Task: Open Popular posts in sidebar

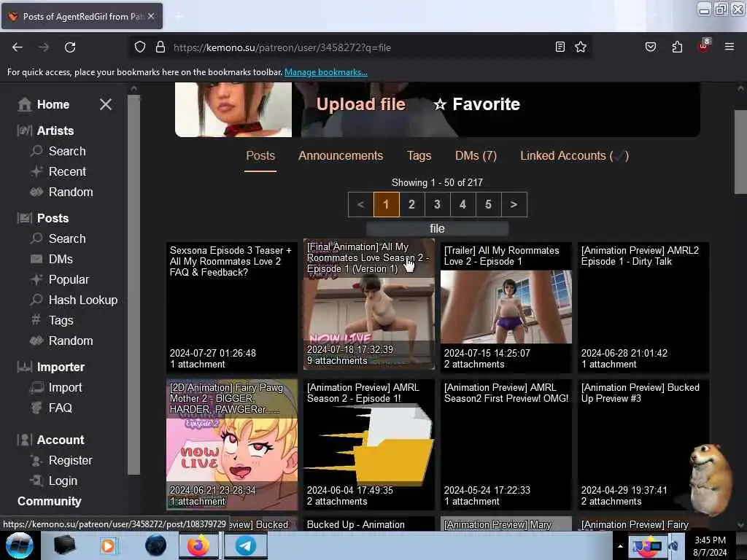Action: pyautogui.click(x=60, y=279)
